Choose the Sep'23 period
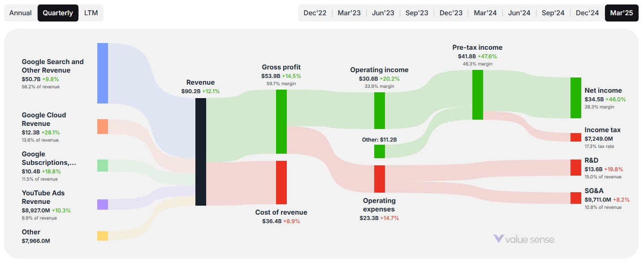Viewport: 644px width, 263px height. (417, 13)
